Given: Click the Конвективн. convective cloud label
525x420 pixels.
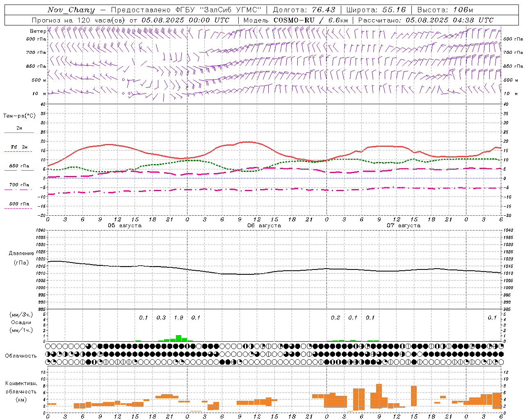Looking at the screenshot, I should click(21, 383).
